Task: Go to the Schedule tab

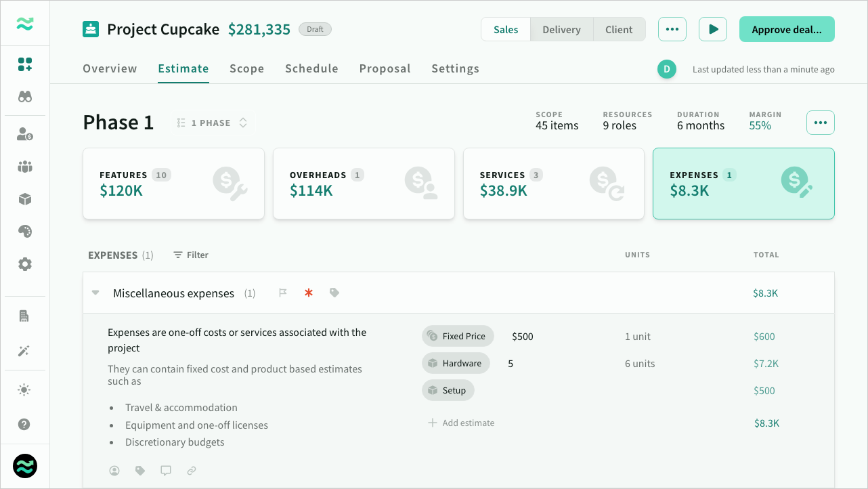Action: (311, 68)
